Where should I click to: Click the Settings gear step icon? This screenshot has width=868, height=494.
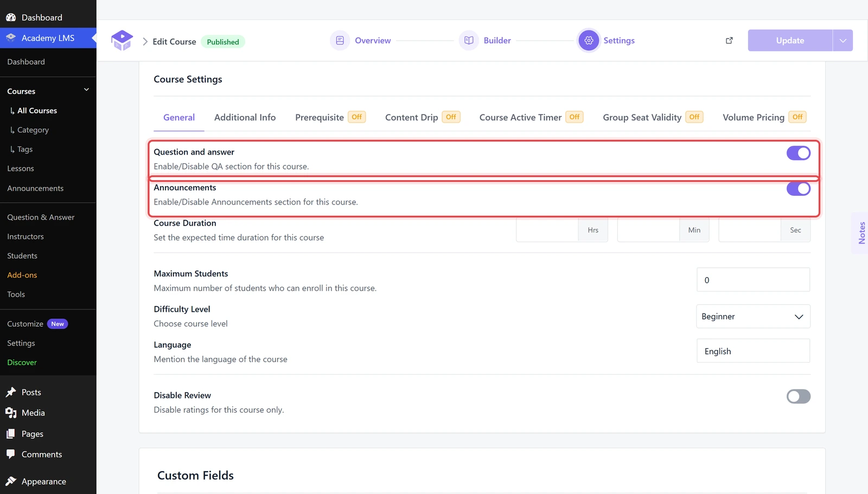click(x=589, y=41)
